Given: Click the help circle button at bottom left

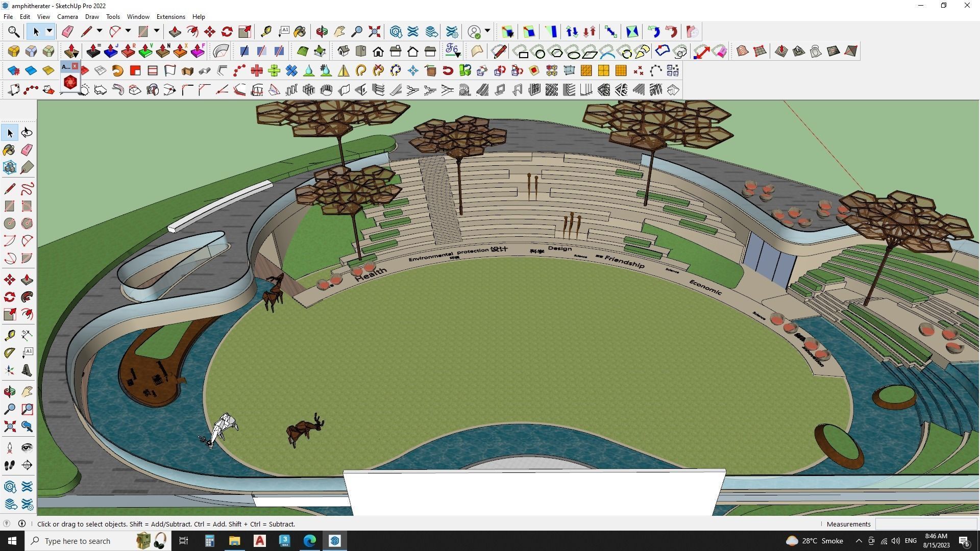Looking at the screenshot, I should [x=7, y=524].
